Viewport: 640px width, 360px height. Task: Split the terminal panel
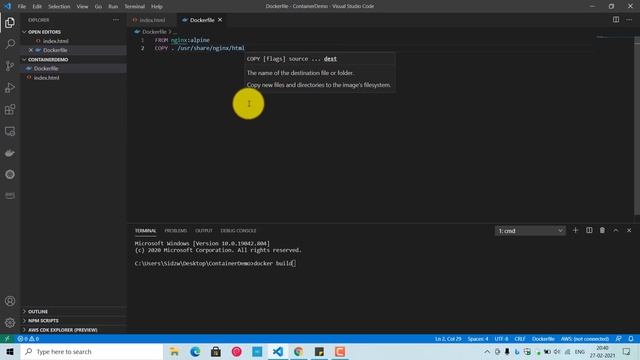tap(589, 231)
